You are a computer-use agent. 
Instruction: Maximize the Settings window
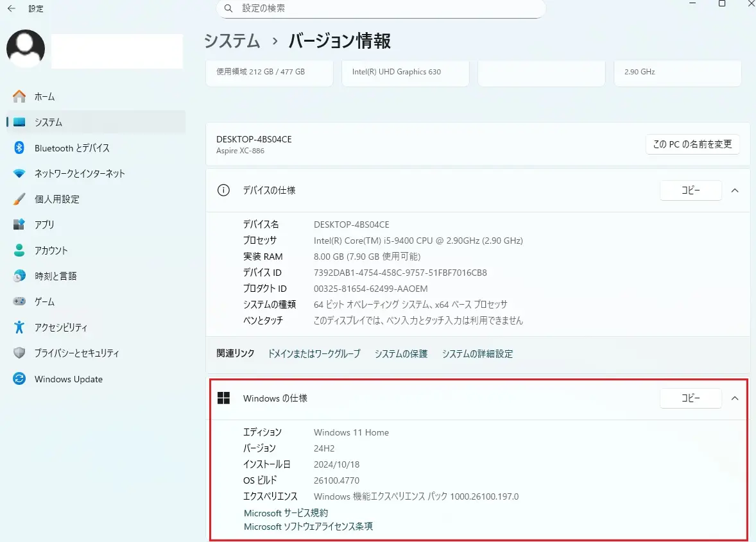[x=722, y=3]
